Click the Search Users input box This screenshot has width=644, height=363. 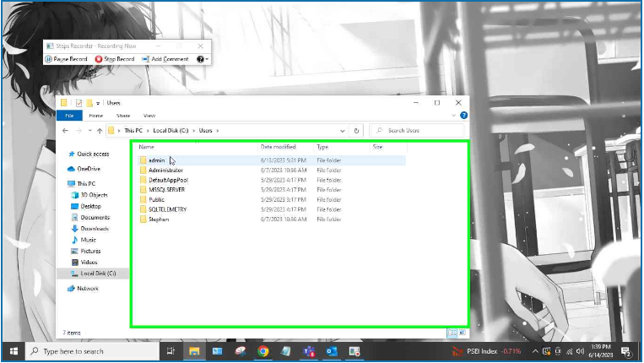tap(416, 131)
